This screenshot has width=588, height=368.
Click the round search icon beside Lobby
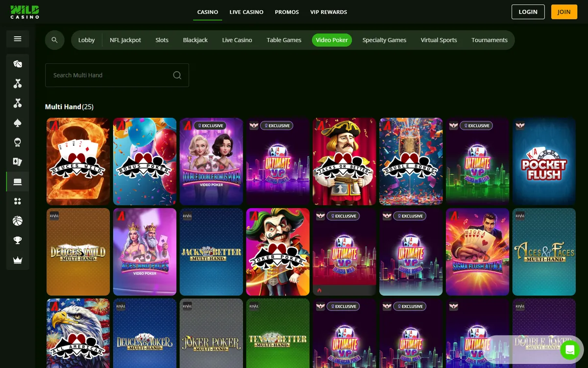[x=55, y=40]
